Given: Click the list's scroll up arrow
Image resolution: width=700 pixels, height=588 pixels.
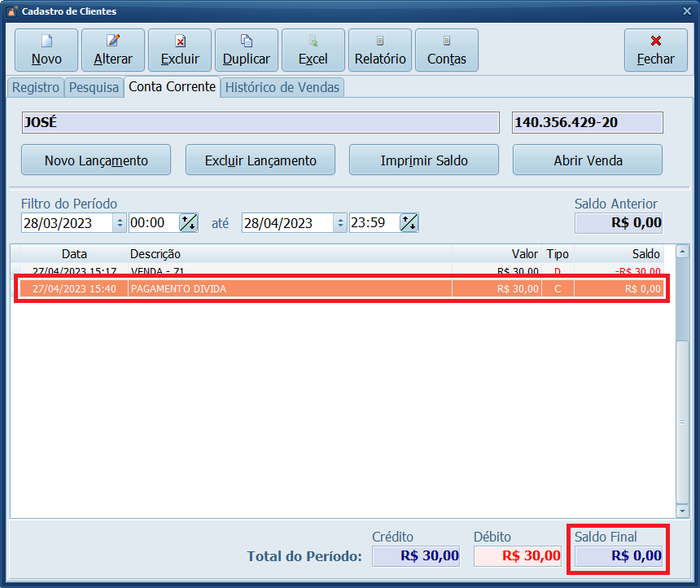Looking at the screenshot, I should coord(682,253).
